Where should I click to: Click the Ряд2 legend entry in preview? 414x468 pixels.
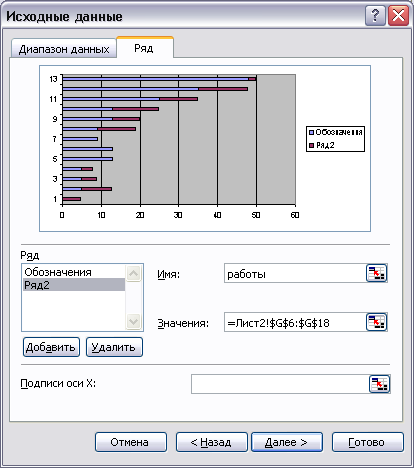pyautogui.click(x=322, y=145)
